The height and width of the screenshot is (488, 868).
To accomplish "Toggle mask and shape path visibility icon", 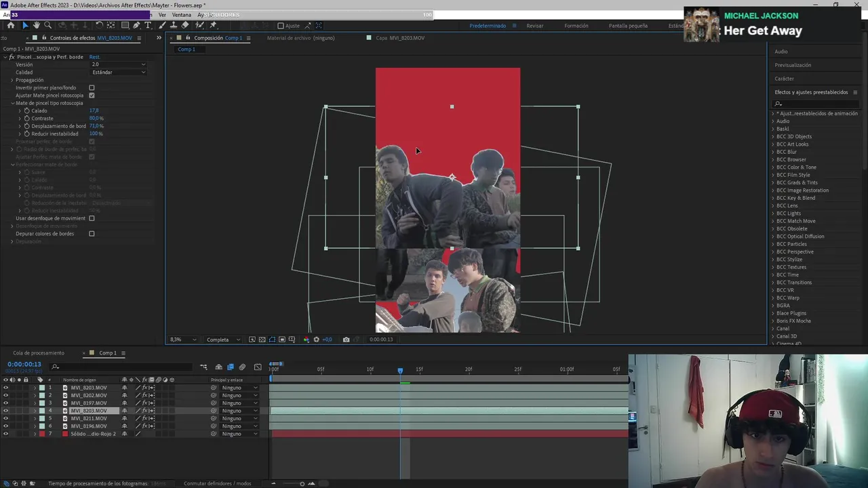I will point(272,340).
